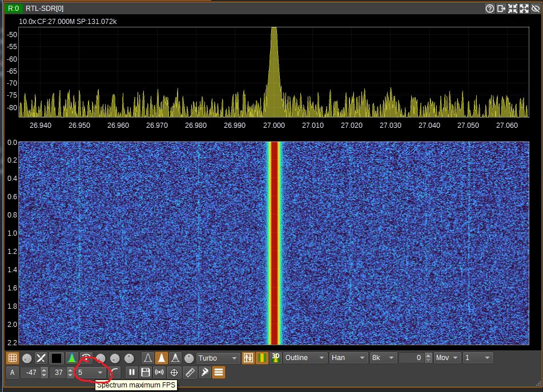Click the 27.030 frequency axis label
Image resolution: width=543 pixels, height=392 pixels.
point(391,126)
